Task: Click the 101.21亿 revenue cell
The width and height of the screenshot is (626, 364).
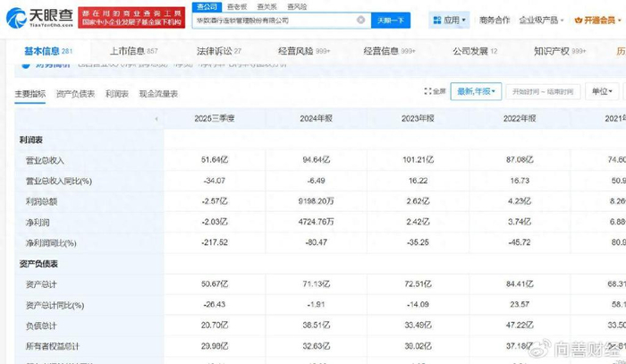Action: [418, 160]
